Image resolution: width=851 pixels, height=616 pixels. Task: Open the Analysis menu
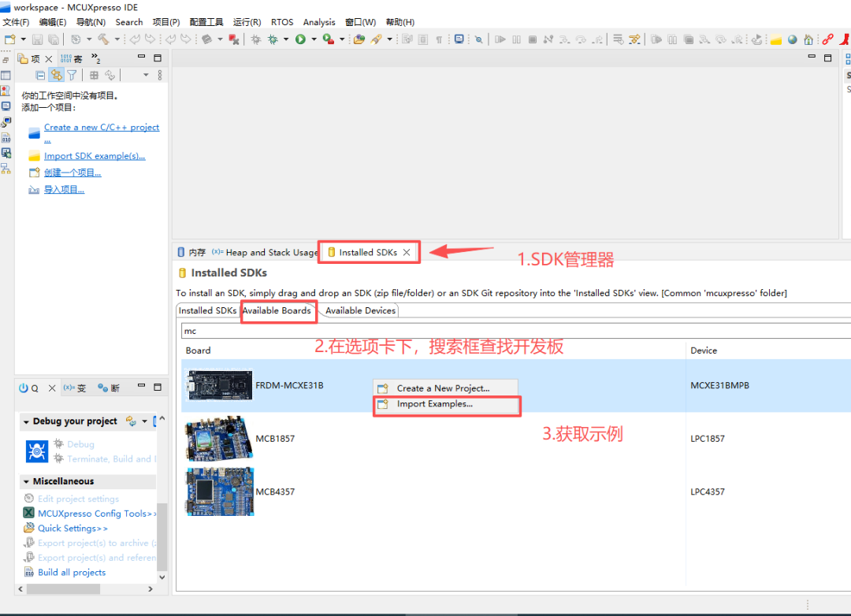coord(319,22)
